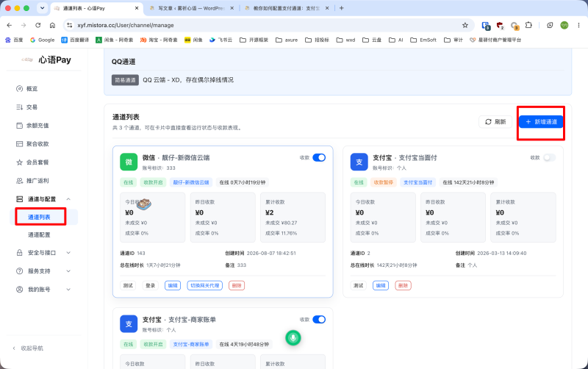The height and width of the screenshot is (369, 588).
Task: Click the green floating microphone button
Action: pos(293,338)
